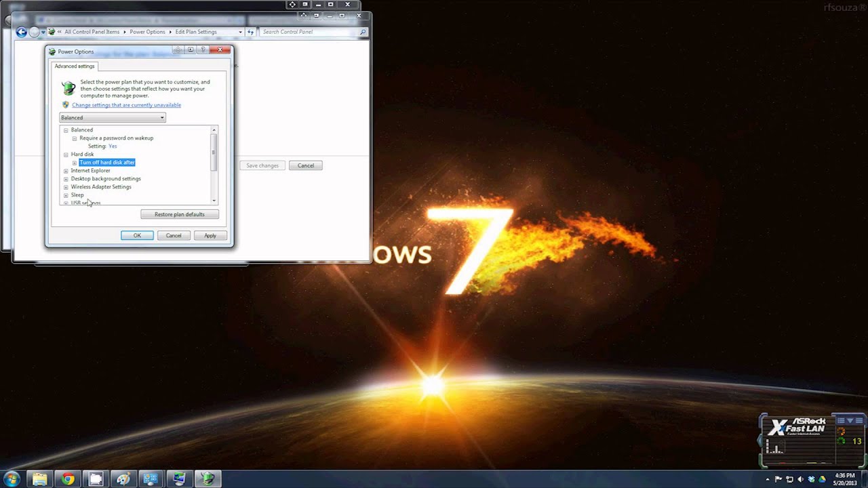The height and width of the screenshot is (488, 868).
Task: Close the Power Options dialog
Action: point(220,49)
